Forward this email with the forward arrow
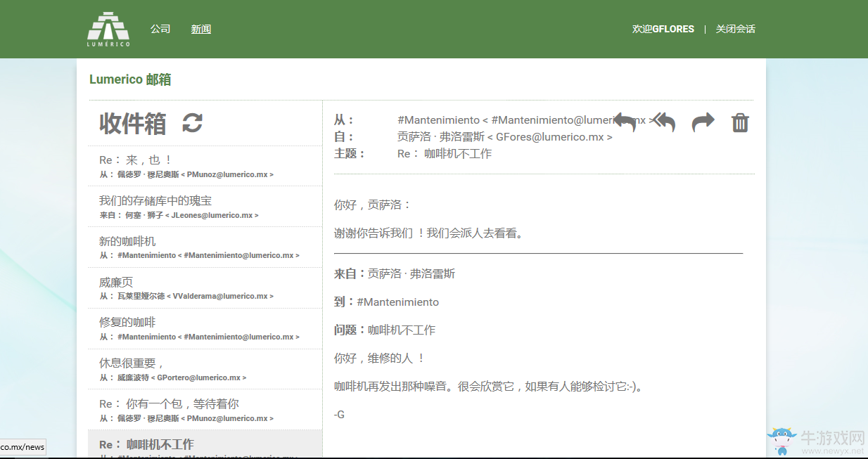868x459 pixels. click(703, 122)
